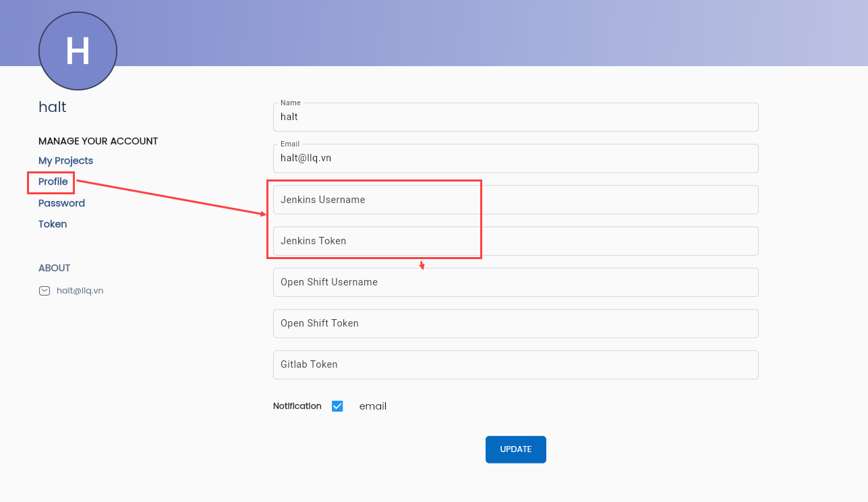
Task: Click the round H avatar icon
Action: [78, 51]
